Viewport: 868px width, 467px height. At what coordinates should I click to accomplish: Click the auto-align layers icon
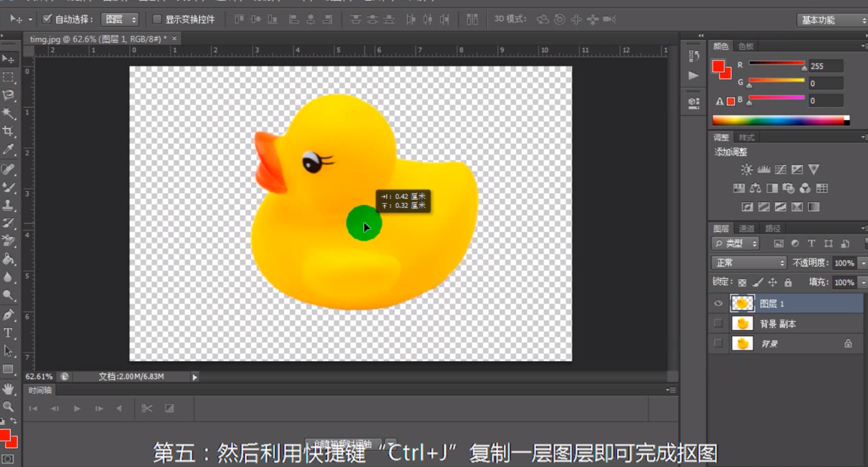pyautogui.click(x=473, y=20)
